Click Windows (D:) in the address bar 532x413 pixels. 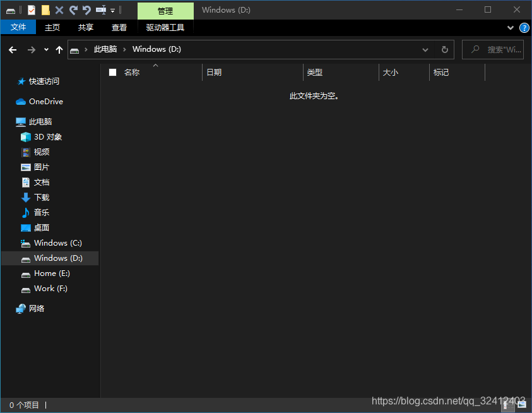click(157, 49)
